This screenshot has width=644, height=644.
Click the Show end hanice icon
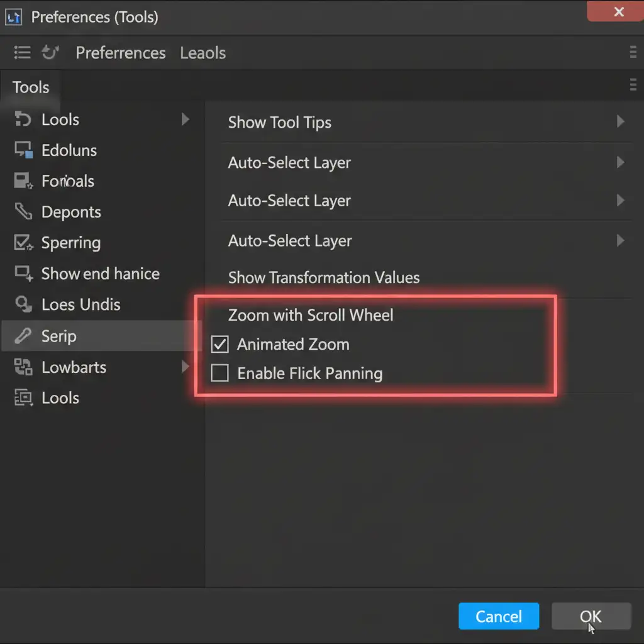pos(23,274)
